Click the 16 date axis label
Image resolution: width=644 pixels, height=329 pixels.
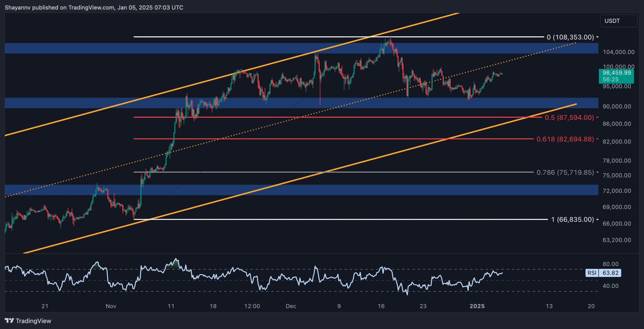coord(381,306)
